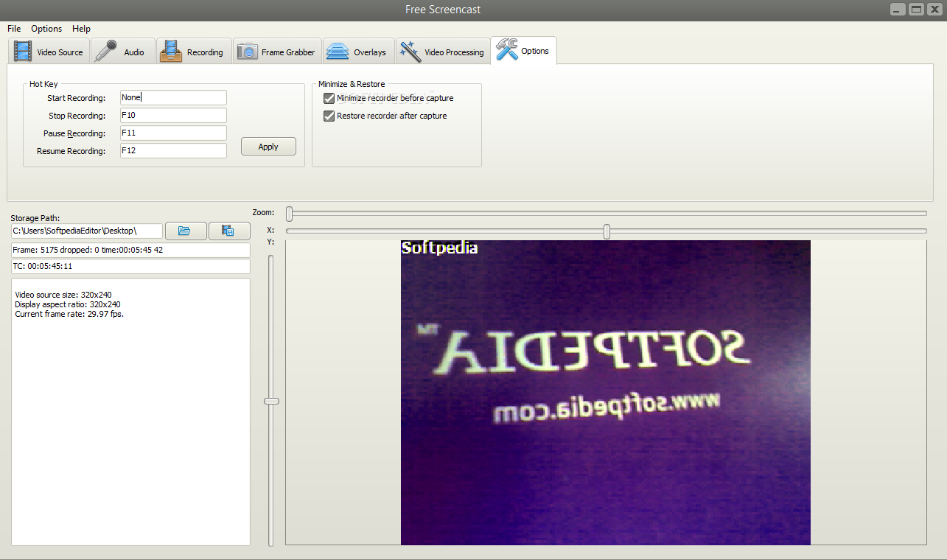This screenshot has height=560, width=947.
Task: Click the Pause Recording hotkey field
Action: point(173,133)
